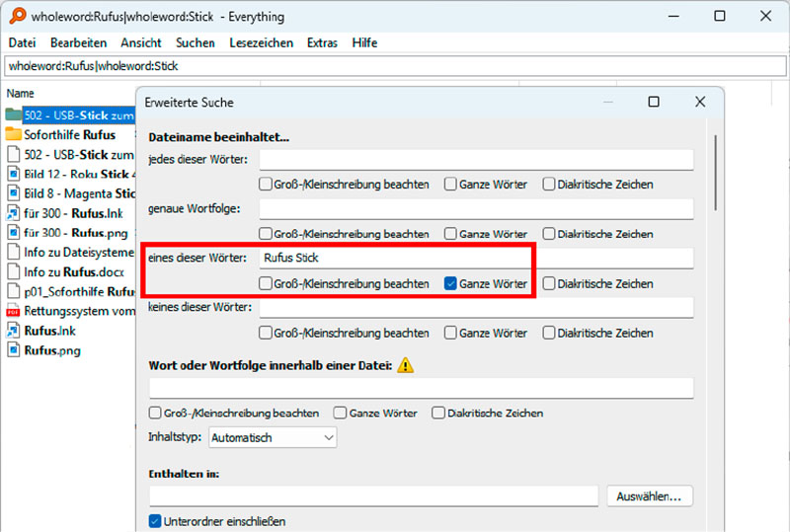Enable Groß-/Kleinschreibung beachten for file content search

click(155, 413)
